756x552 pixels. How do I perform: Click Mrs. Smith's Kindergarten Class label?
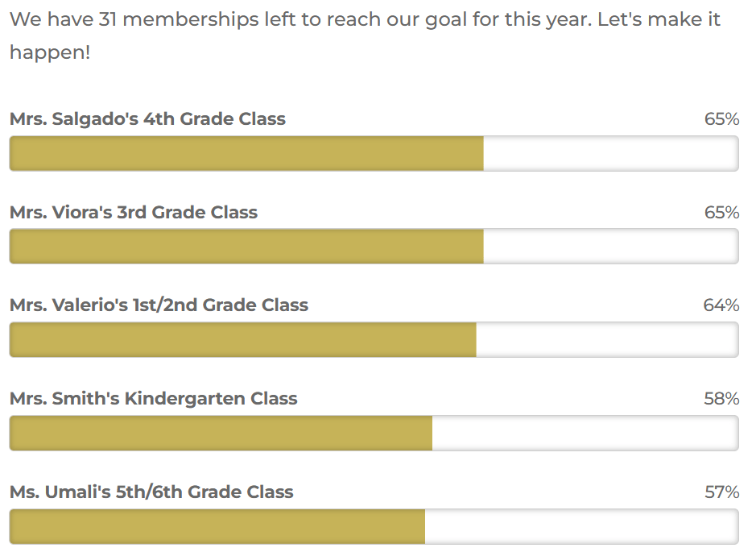[153, 399]
